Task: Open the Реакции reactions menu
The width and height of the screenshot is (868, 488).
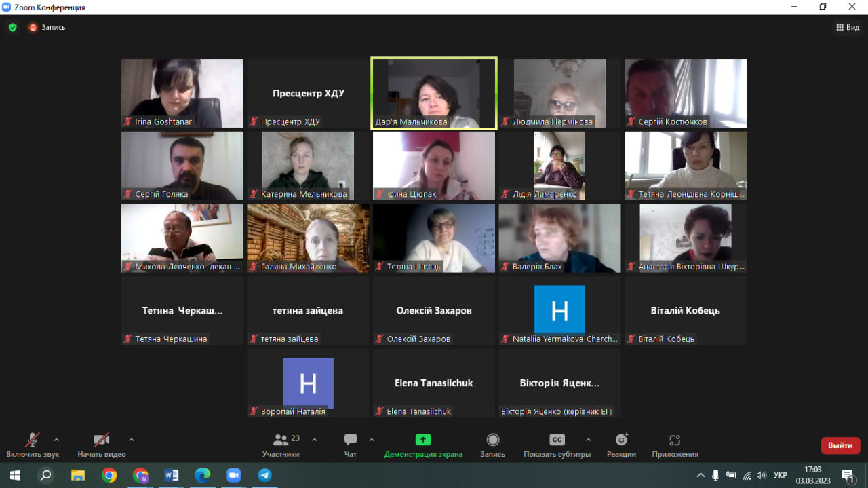Action: tap(621, 445)
